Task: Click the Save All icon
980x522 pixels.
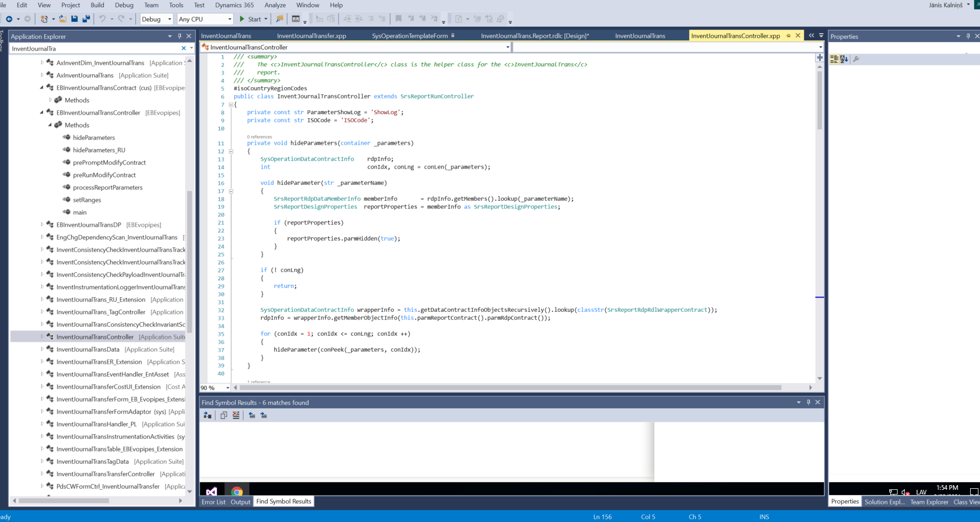Action: point(86,19)
